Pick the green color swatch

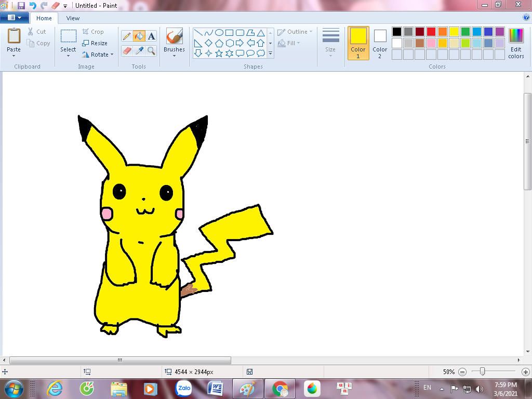(x=465, y=32)
